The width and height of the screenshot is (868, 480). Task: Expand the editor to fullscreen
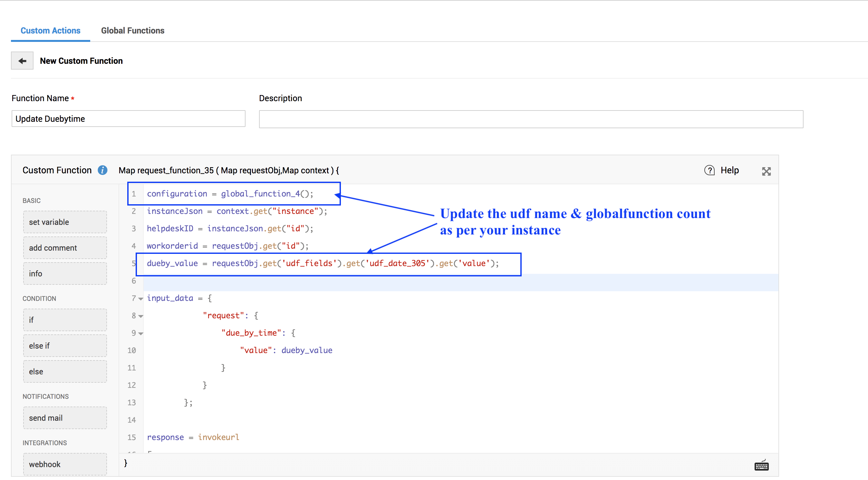coord(766,171)
